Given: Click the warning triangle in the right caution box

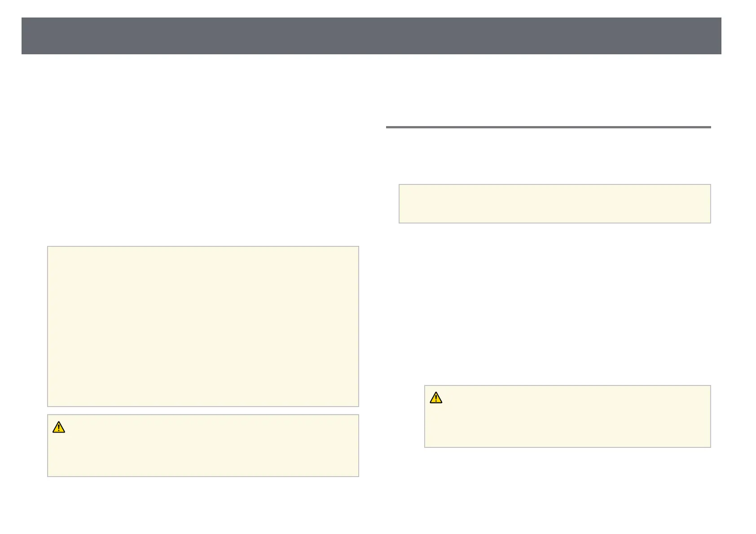Looking at the screenshot, I should (x=436, y=398).
